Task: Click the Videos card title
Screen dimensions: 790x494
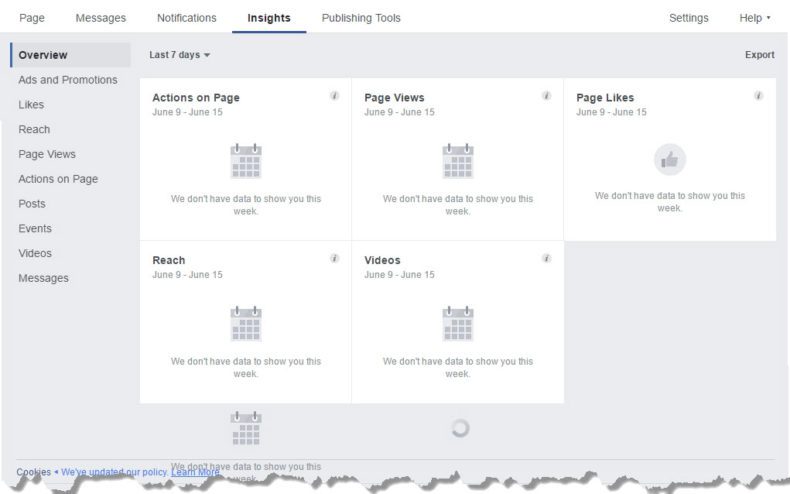Action: point(382,260)
